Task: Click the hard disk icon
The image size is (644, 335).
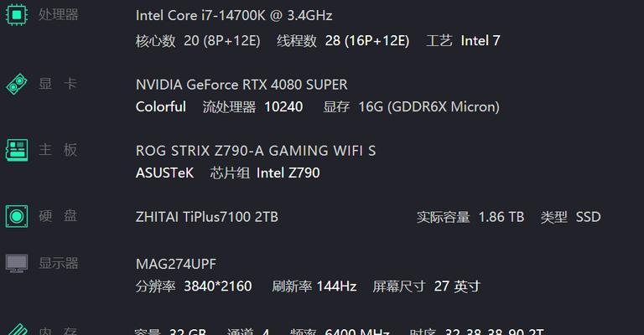Action: [x=17, y=216]
